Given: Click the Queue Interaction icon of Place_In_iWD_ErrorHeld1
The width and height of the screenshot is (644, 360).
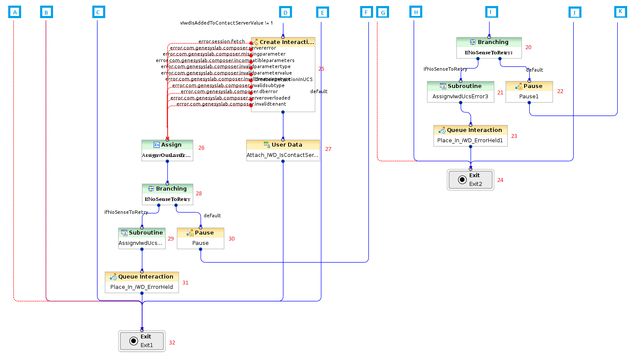Looking at the screenshot, I should (442, 130).
